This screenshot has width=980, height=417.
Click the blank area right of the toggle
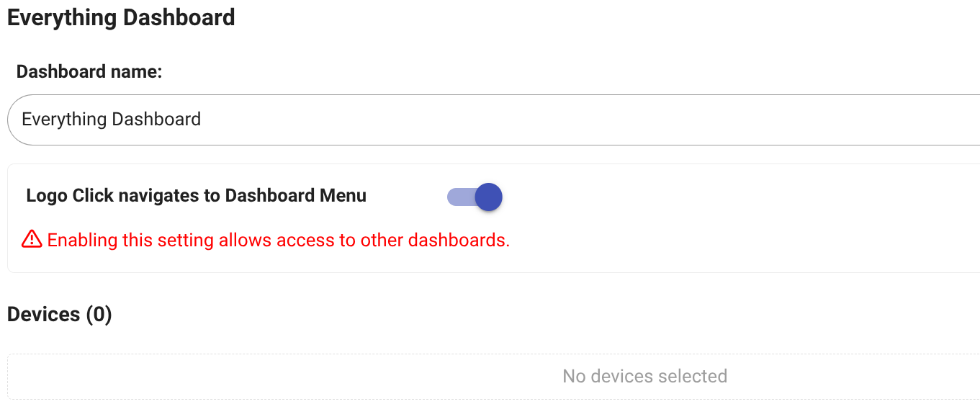click(x=720, y=197)
